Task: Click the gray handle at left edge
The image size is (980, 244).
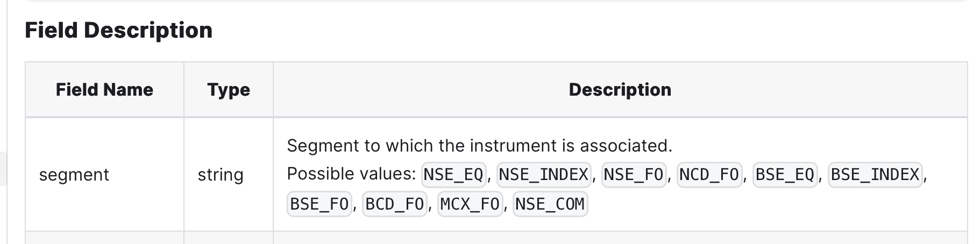Action: [3, 169]
